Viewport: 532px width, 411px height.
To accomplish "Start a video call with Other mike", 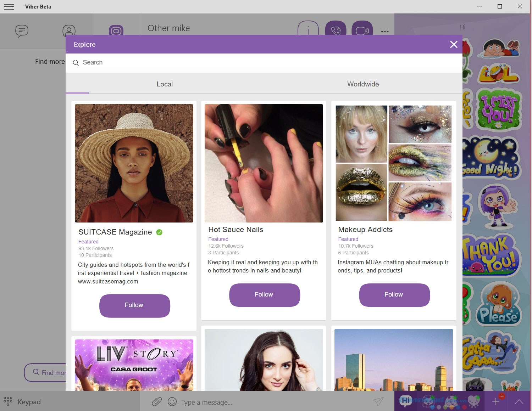I will point(362,28).
